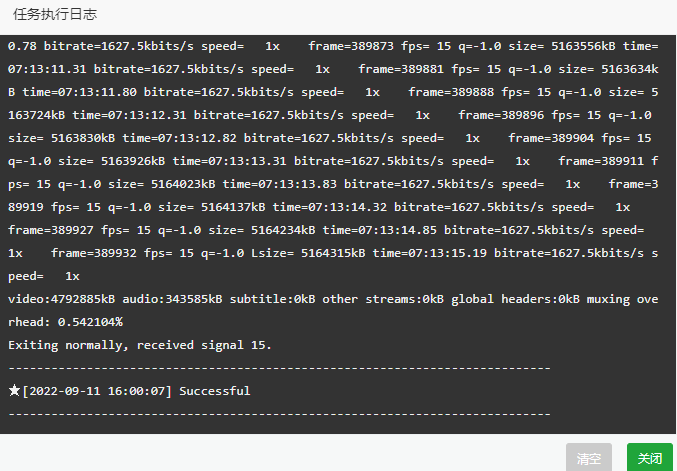Close the log dialog with 关闭 button
The height and width of the screenshot is (471, 677).
(650, 458)
